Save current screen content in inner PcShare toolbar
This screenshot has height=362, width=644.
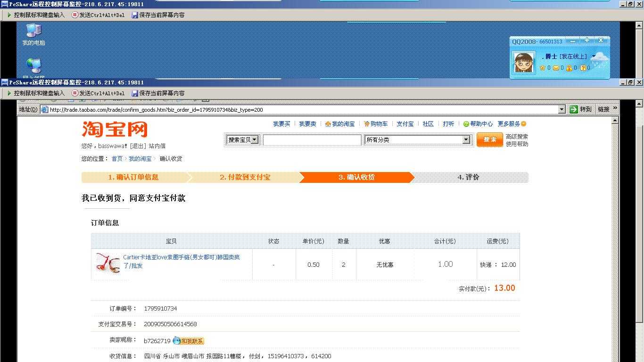158,93
